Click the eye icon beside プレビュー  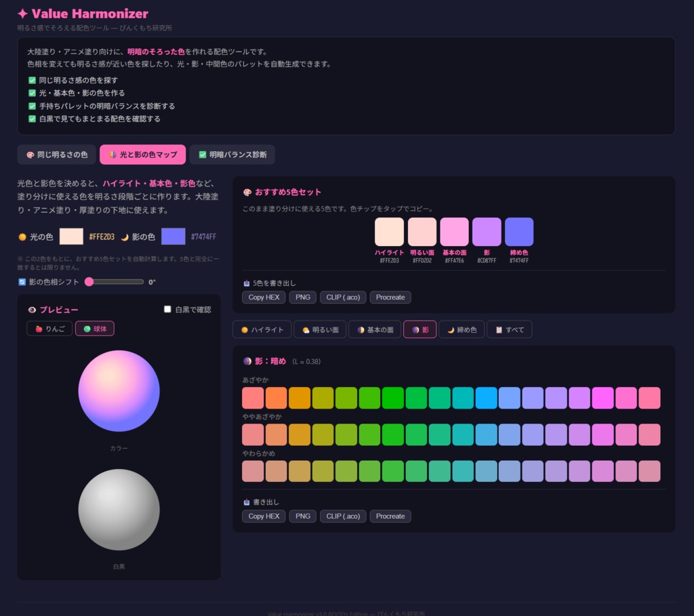coord(32,310)
